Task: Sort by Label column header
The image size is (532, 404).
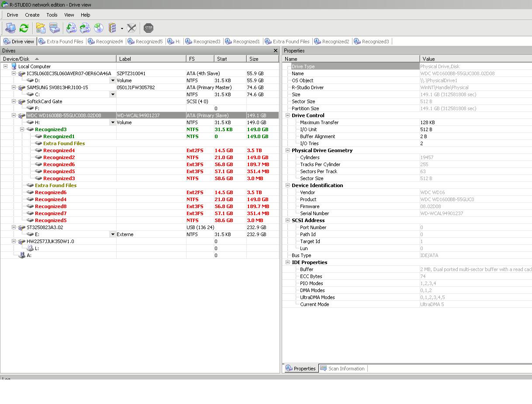Action: coord(152,59)
